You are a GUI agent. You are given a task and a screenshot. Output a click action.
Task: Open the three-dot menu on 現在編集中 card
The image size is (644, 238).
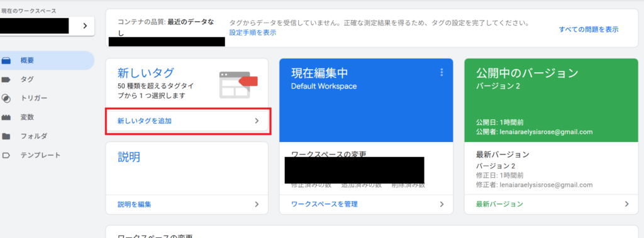click(442, 73)
